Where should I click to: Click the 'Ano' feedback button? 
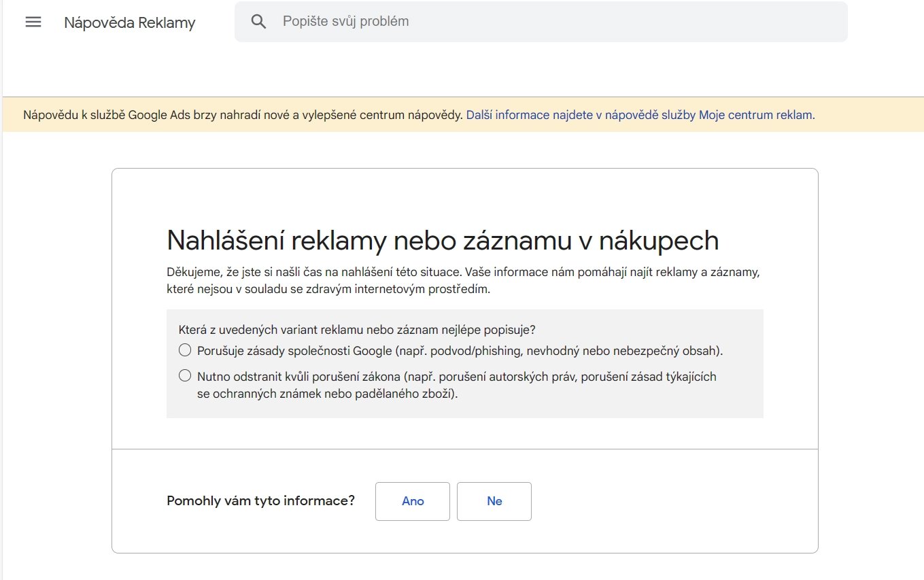(413, 501)
